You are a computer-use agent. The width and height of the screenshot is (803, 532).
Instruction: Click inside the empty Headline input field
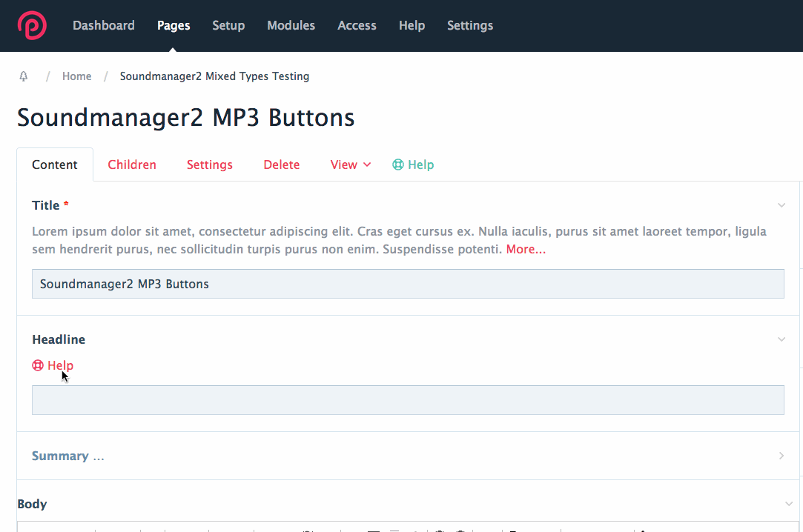408,399
